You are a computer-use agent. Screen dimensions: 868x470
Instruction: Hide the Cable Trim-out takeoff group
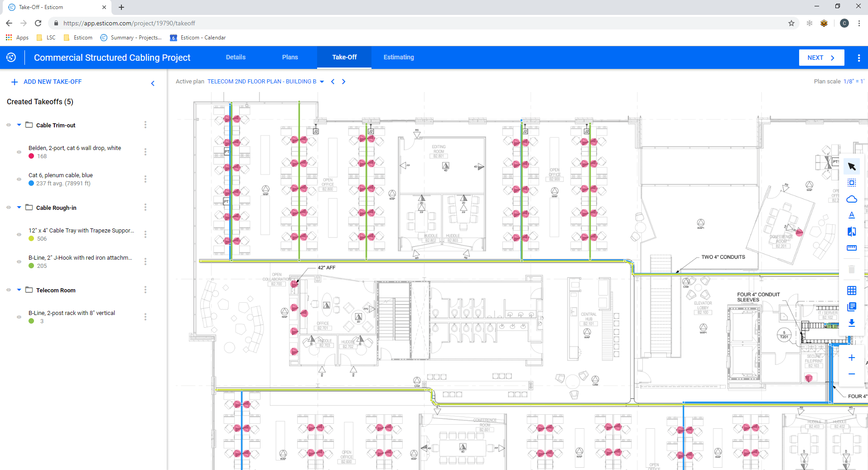[x=8, y=125]
